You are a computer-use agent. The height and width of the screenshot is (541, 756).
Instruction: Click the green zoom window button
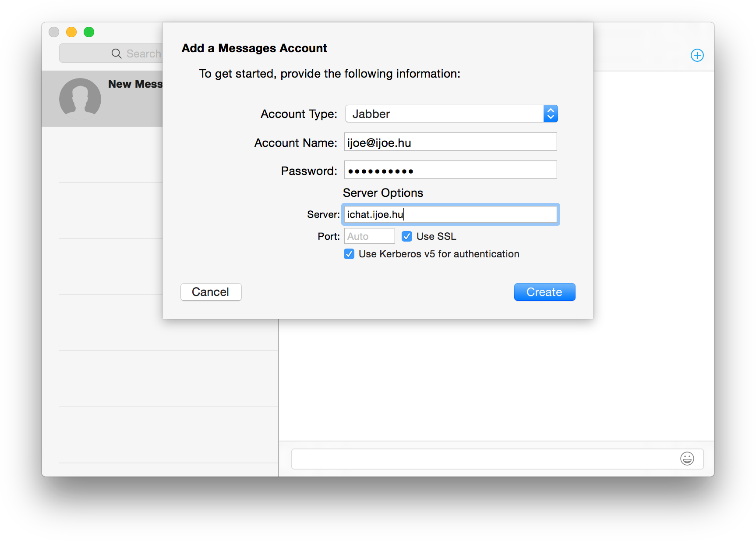click(x=89, y=32)
